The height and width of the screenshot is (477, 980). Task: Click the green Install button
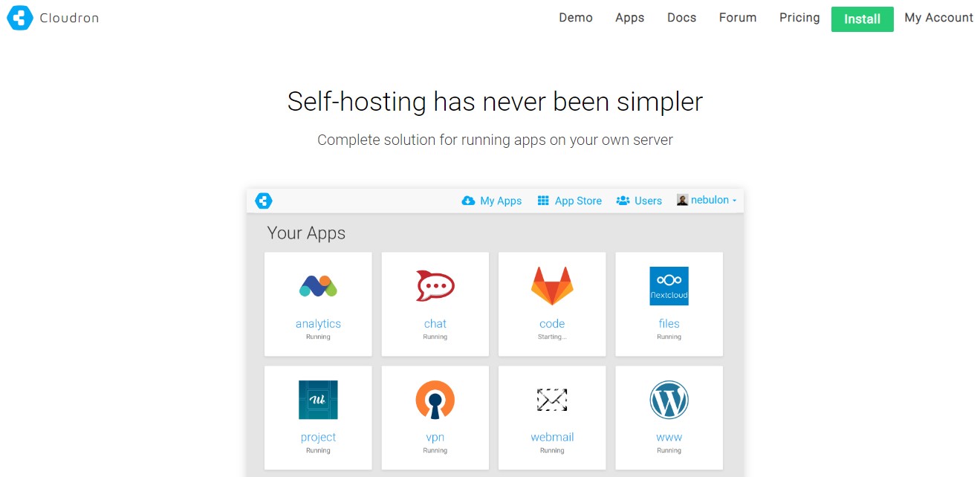(861, 19)
